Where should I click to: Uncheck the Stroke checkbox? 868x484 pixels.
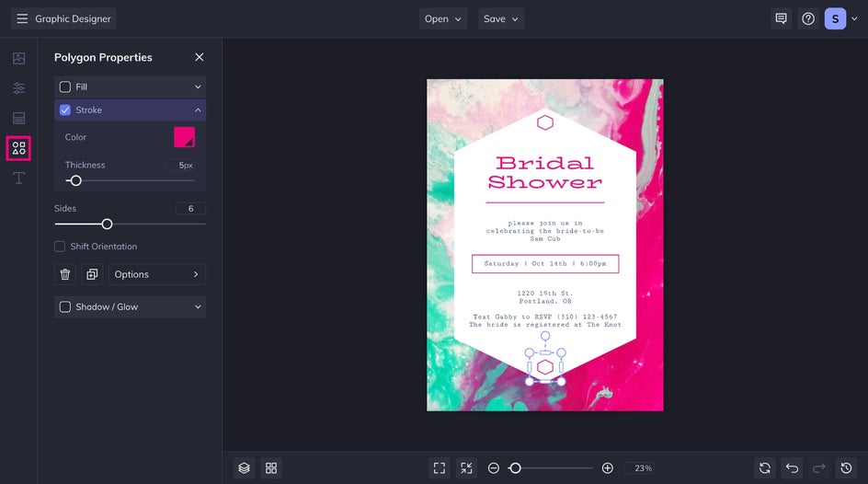tap(64, 109)
